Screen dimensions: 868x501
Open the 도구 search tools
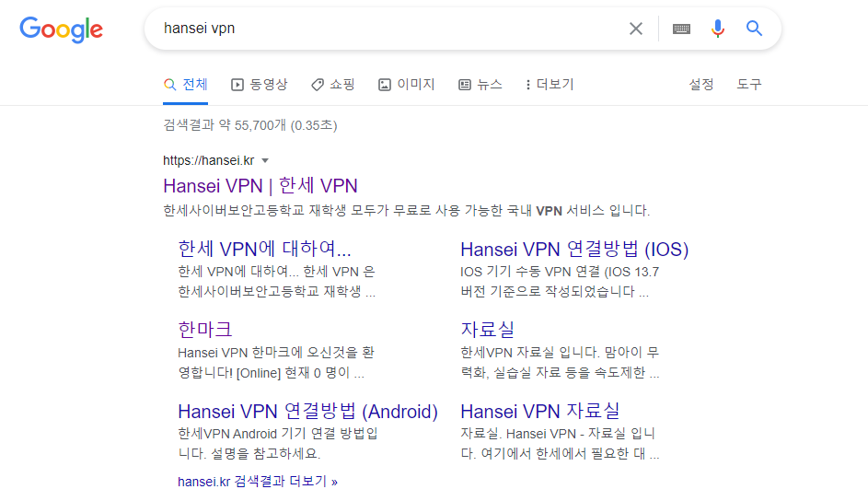(749, 84)
